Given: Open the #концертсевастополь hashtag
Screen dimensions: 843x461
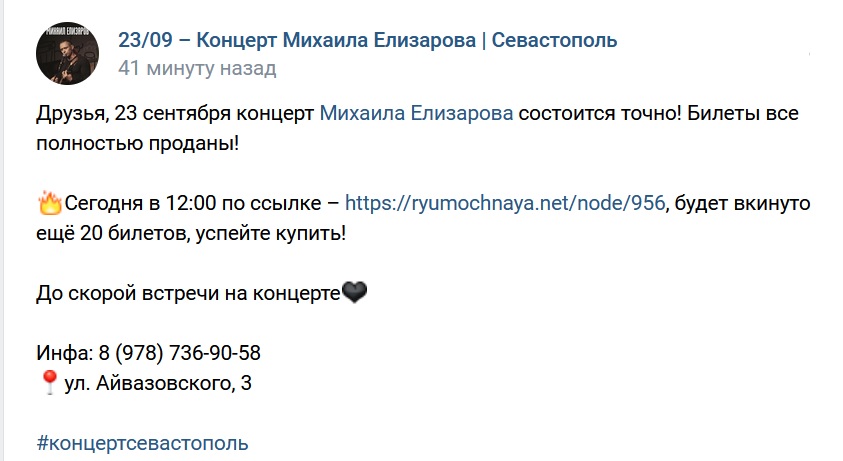Looking at the screenshot, I should pos(142,443).
